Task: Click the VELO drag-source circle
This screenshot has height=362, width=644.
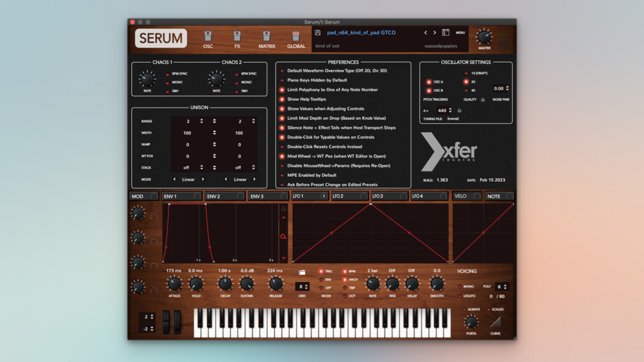Action: (476, 196)
